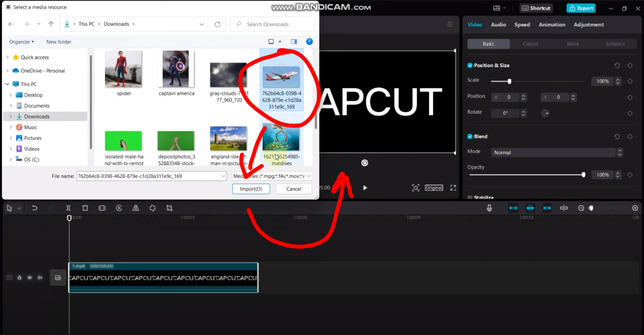This screenshot has width=644, height=335.
Task: Open the Media files type filter dropdown
Action: pos(270,176)
